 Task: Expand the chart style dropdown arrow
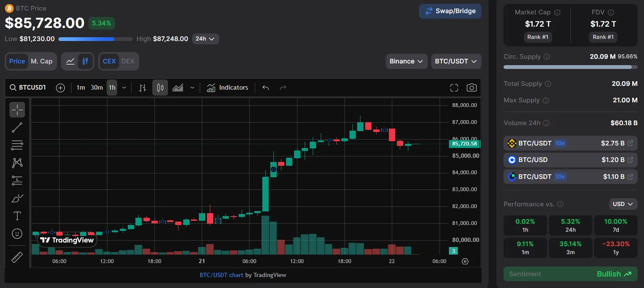coord(192,88)
